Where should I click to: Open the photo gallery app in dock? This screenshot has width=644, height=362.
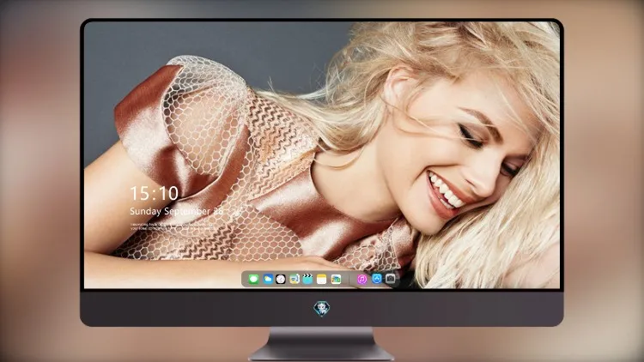tap(336, 279)
